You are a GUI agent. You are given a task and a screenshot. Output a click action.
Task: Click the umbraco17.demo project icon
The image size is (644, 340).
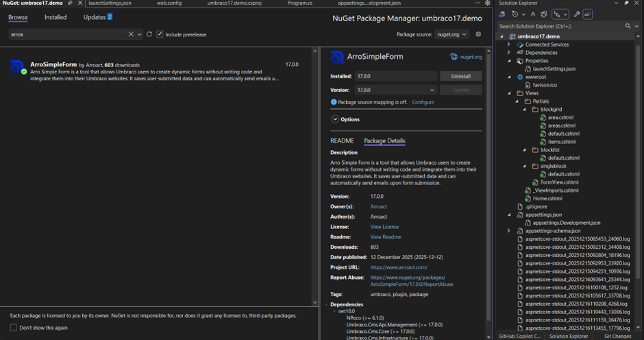tap(512, 36)
